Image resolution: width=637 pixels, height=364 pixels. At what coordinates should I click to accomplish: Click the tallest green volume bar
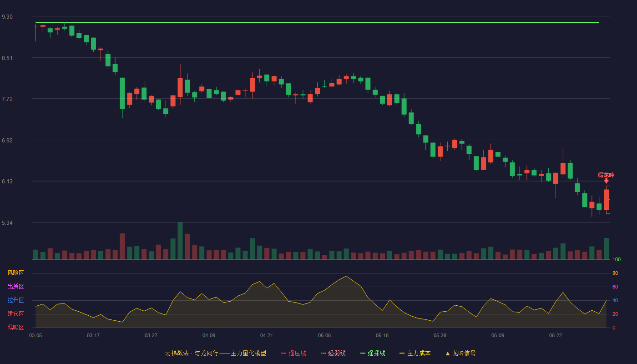pyautogui.click(x=180, y=241)
